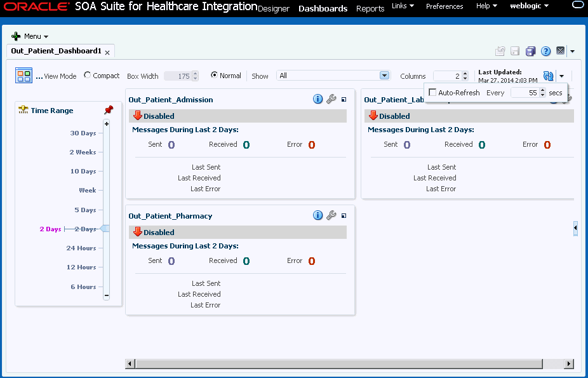Open info for Out_Patient_Admission
Image resolution: width=588 pixels, height=378 pixels.
pyautogui.click(x=317, y=99)
